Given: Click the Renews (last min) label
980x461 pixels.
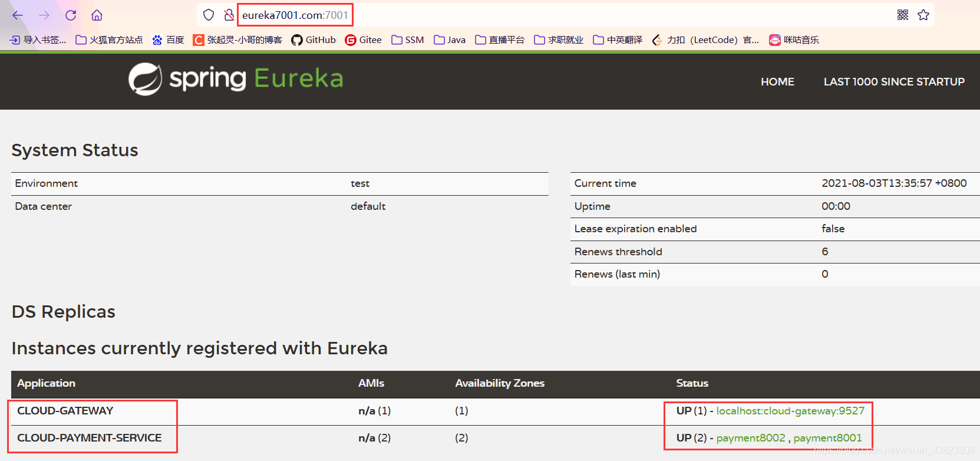Looking at the screenshot, I should click(617, 274).
